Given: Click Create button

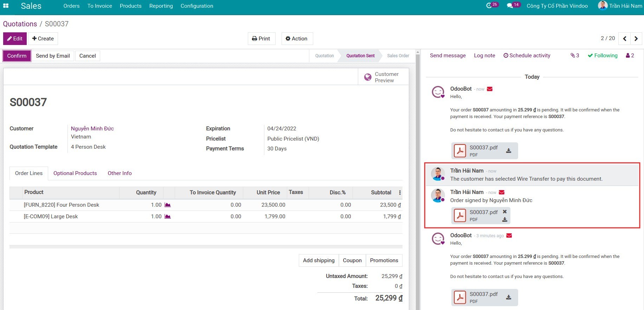Looking at the screenshot, I should coord(43,39).
